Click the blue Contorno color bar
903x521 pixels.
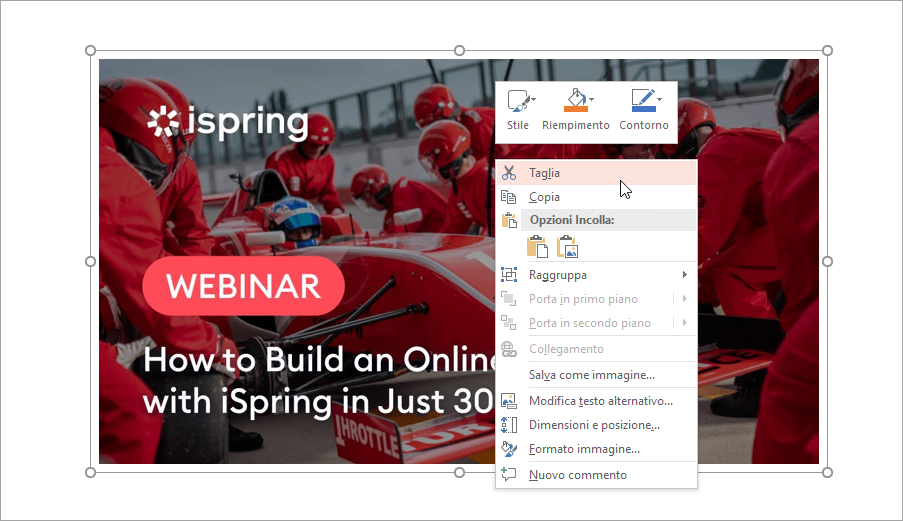click(641, 108)
